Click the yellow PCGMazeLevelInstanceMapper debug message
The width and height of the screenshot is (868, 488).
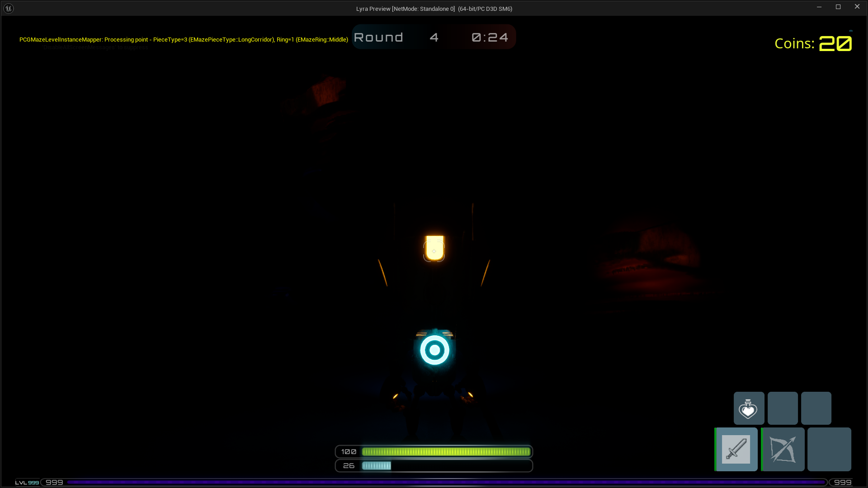tap(184, 39)
